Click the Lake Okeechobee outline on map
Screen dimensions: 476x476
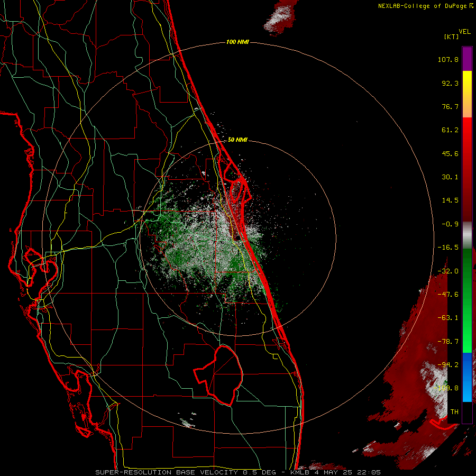point(218,375)
